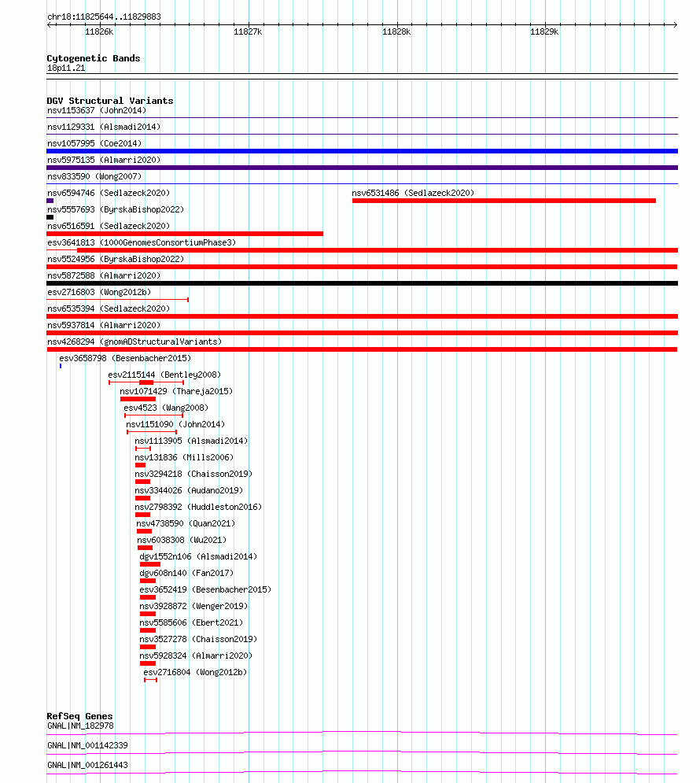Image resolution: width=700 pixels, height=783 pixels.
Task: Select nsv6531486 (Sedlazeck2020) text label
Action: pos(413,193)
